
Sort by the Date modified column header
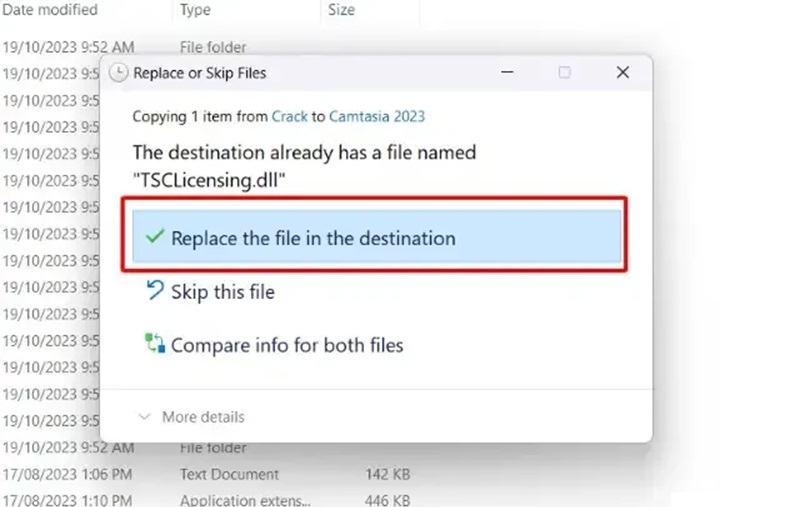pyautogui.click(x=50, y=10)
